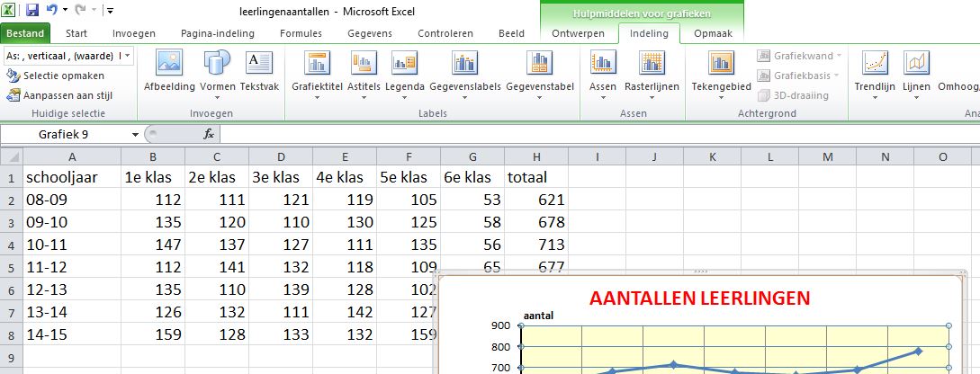The height and width of the screenshot is (374, 980).
Task: Select row 9 header
Action: [x=12, y=357]
